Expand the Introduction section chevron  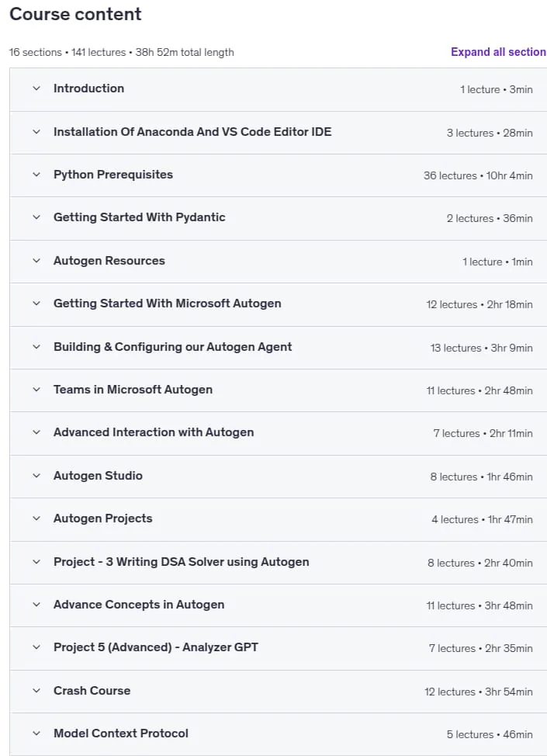point(36,88)
